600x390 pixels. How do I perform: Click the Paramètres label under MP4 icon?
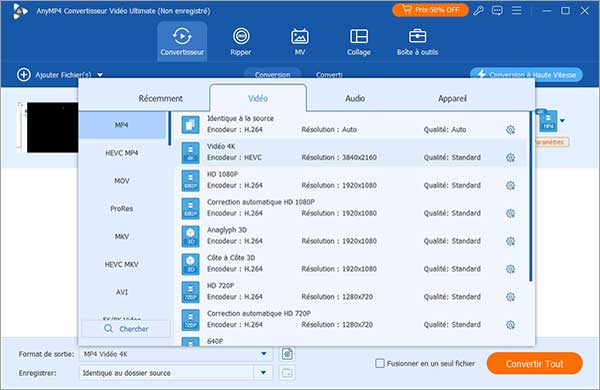point(551,142)
